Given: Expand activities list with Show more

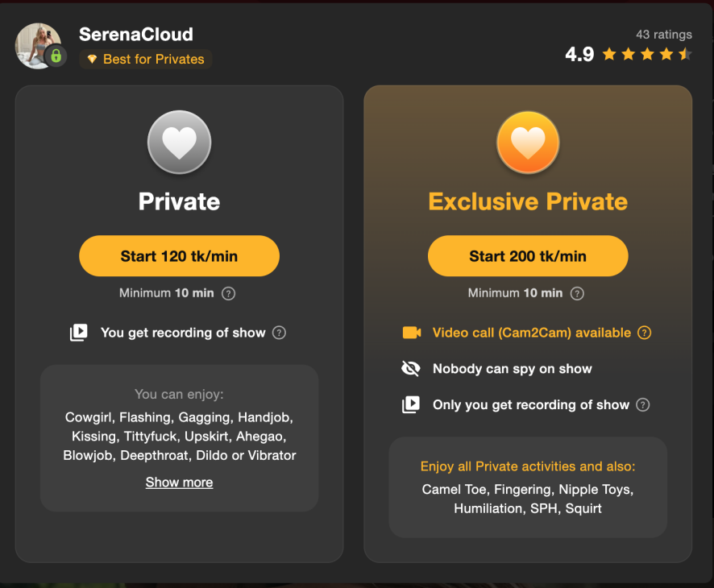Looking at the screenshot, I should point(180,482).
